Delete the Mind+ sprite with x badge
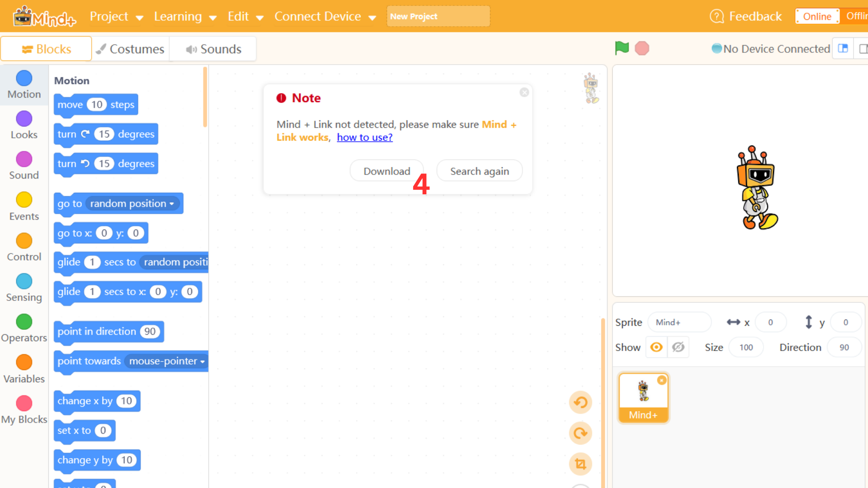868x488 pixels. point(662,380)
